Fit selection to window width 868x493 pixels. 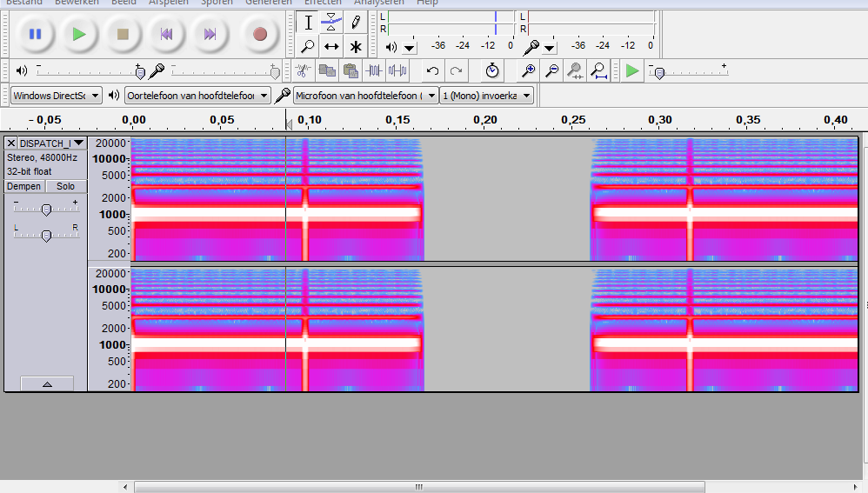(x=575, y=70)
